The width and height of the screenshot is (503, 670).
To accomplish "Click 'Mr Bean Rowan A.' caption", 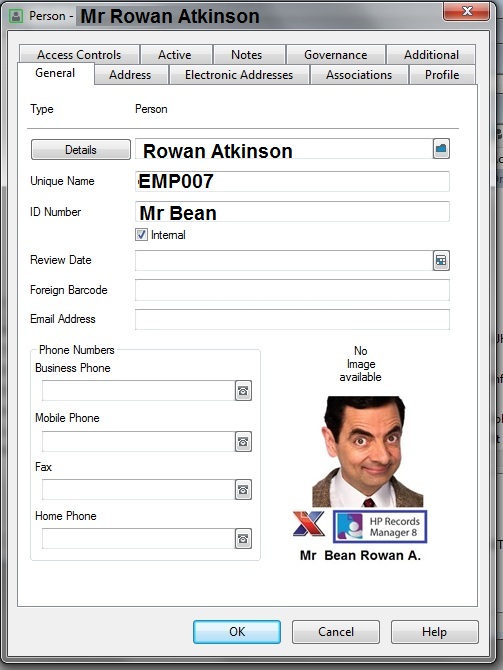I will click(x=360, y=555).
